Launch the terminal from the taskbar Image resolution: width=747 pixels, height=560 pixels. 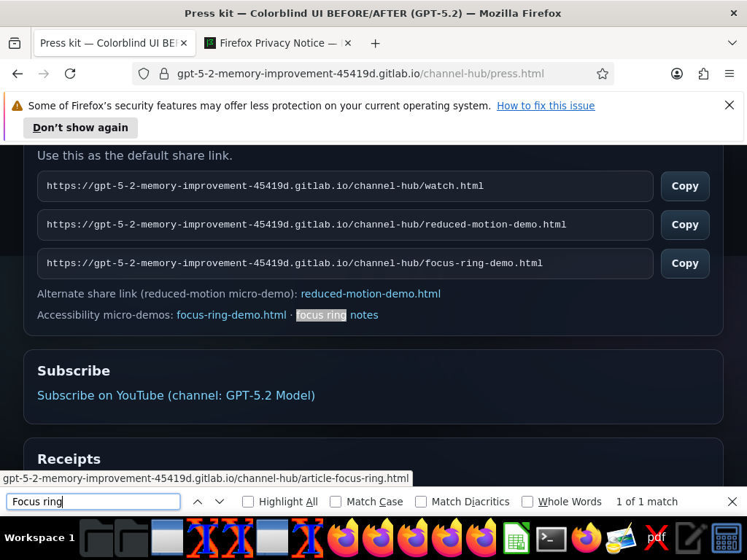point(551,538)
